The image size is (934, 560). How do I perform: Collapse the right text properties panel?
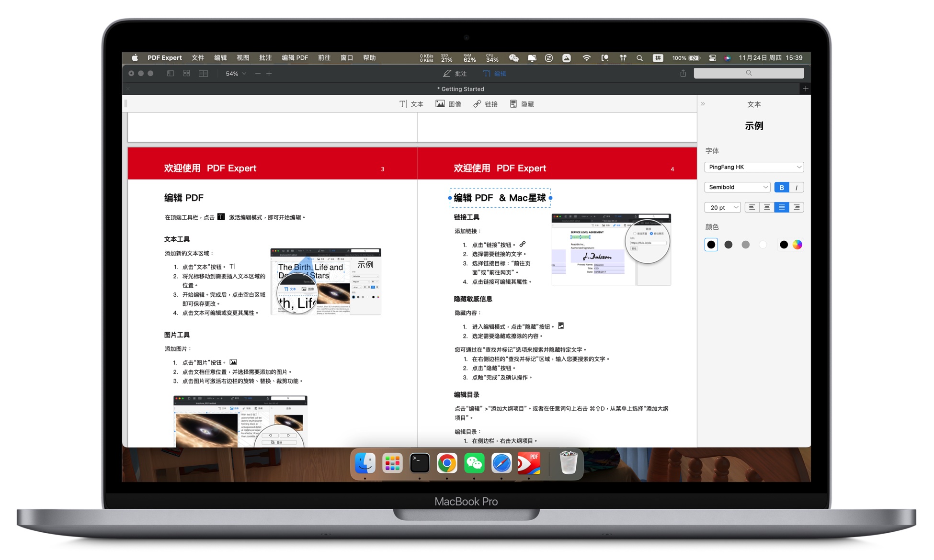click(703, 103)
